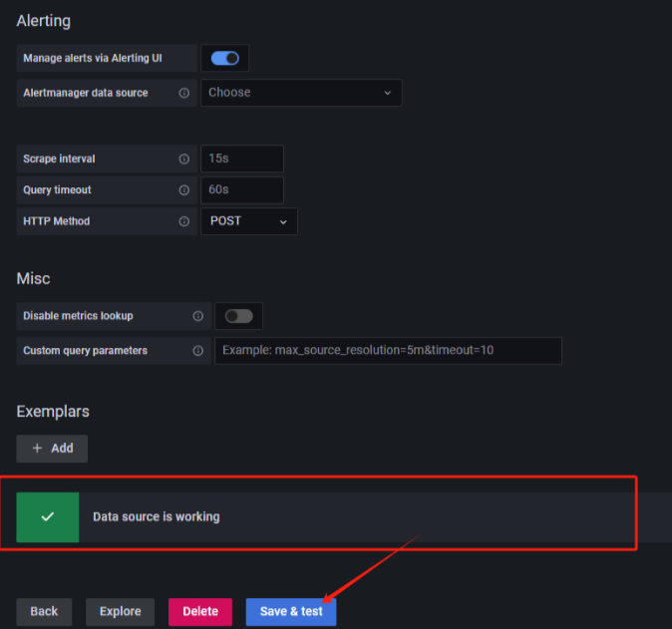Show info icon for Custom query parameters

click(x=197, y=351)
